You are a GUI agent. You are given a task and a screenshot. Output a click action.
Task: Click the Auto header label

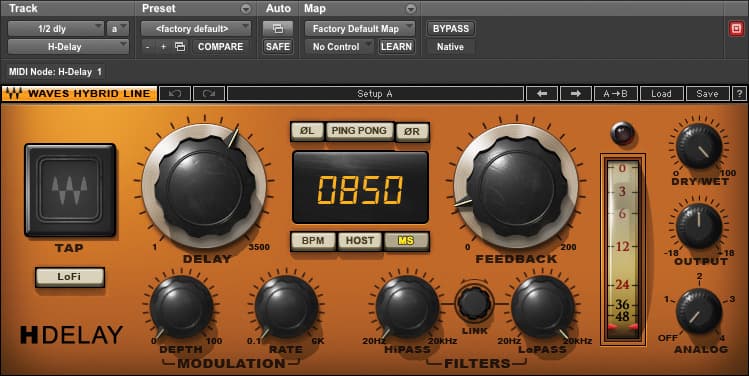(278, 9)
